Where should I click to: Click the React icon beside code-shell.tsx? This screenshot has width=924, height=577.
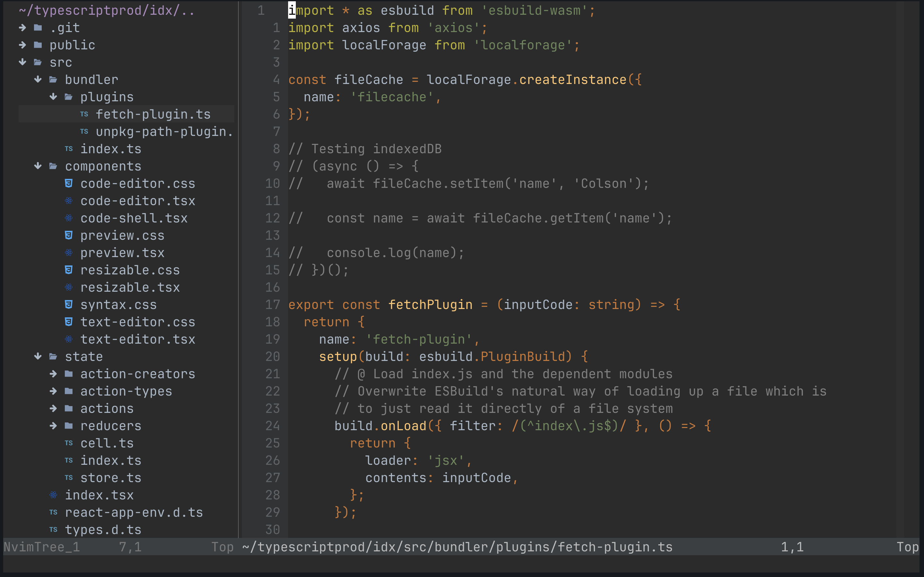69,218
